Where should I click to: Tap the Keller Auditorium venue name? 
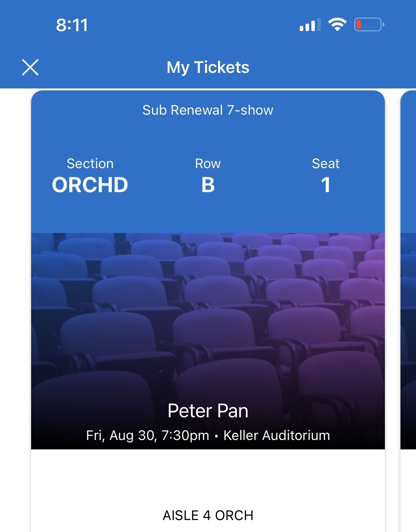point(277,435)
